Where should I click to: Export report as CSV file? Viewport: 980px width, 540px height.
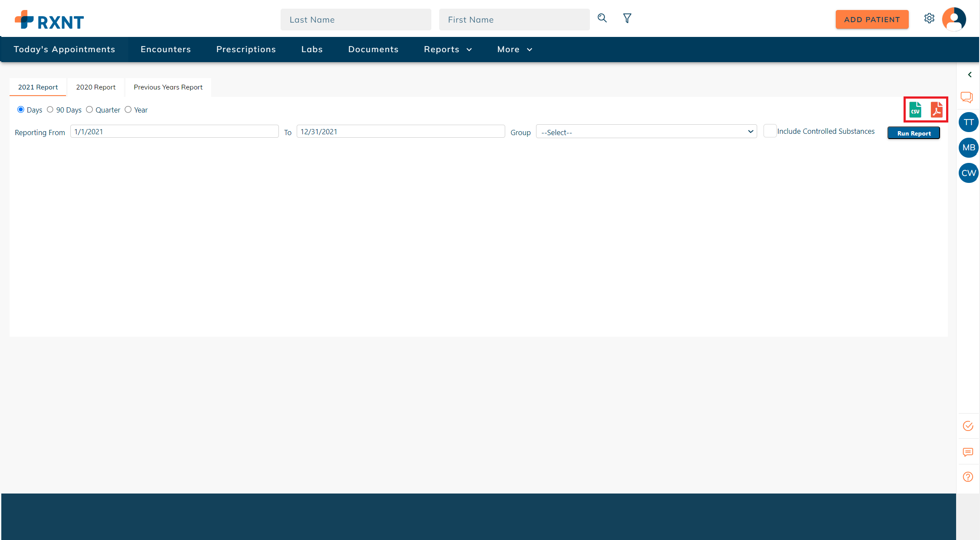(x=915, y=109)
